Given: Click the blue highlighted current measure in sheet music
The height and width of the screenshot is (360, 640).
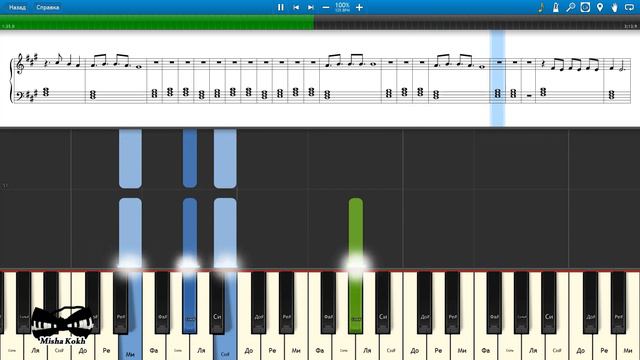Looking at the screenshot, I should [x=497, y=78].
